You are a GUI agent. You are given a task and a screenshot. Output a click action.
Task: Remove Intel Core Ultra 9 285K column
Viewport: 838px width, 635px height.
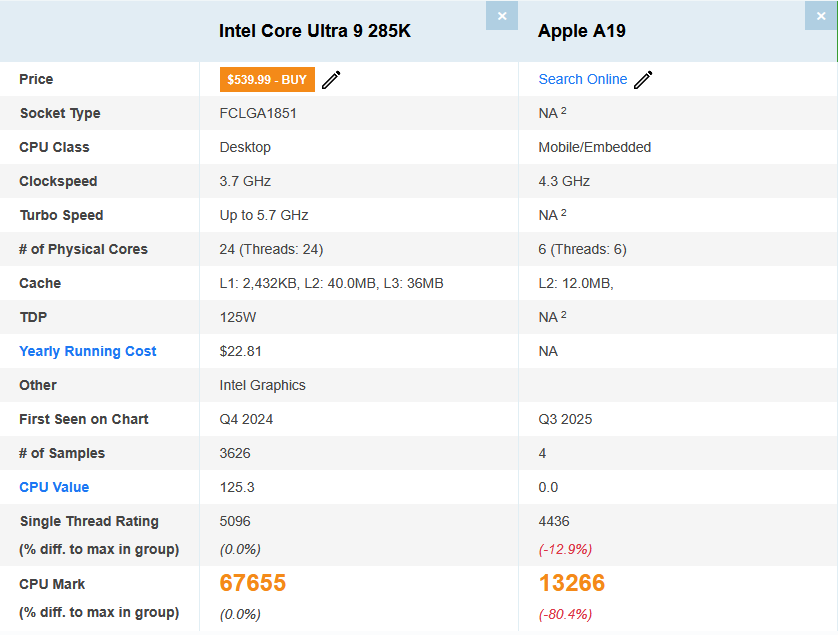point(502,16)
